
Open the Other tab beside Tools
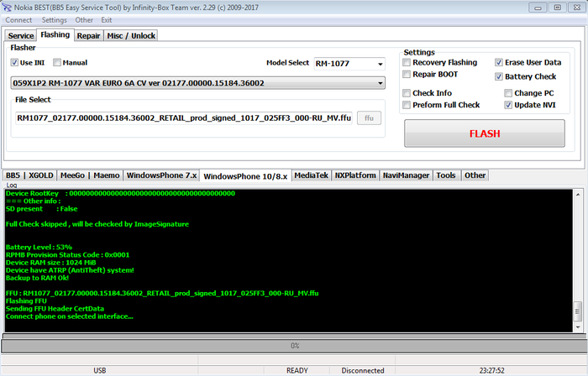click(x=475, y=175)
